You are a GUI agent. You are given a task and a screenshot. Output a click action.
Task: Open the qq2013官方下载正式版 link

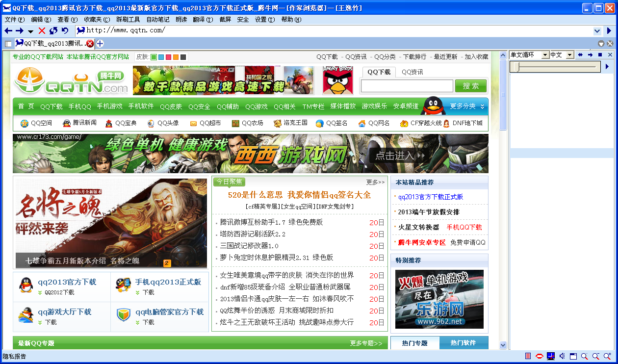(x=431, y=197)
